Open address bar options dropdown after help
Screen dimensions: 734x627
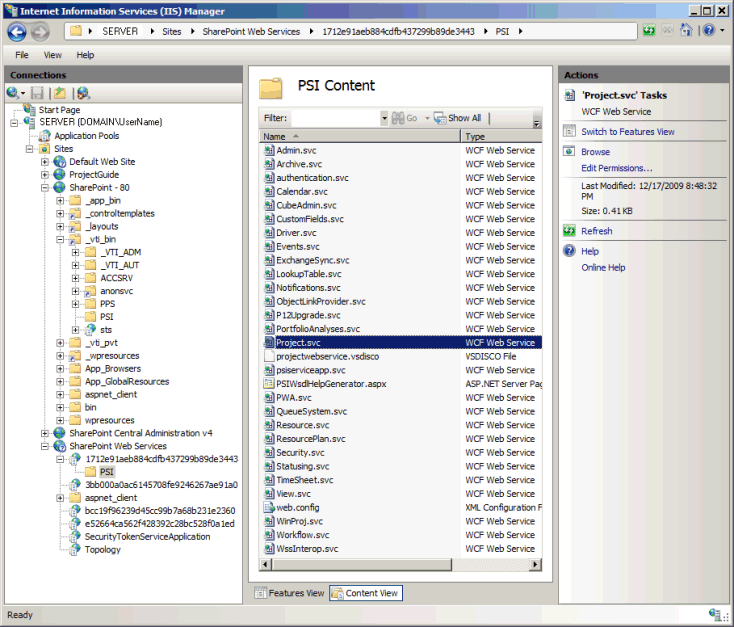722,30
